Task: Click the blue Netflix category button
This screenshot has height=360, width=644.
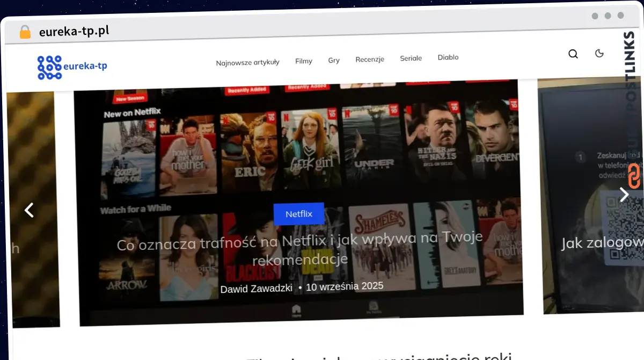Action: (x=299, y=213)
